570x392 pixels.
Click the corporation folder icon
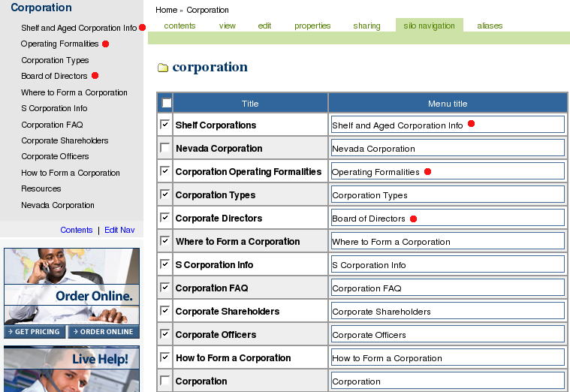click(162, 68)
